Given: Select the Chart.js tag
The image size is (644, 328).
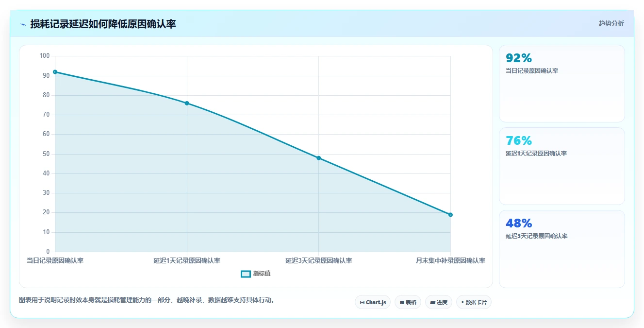Looking at the screenshot, I should 373,302.
